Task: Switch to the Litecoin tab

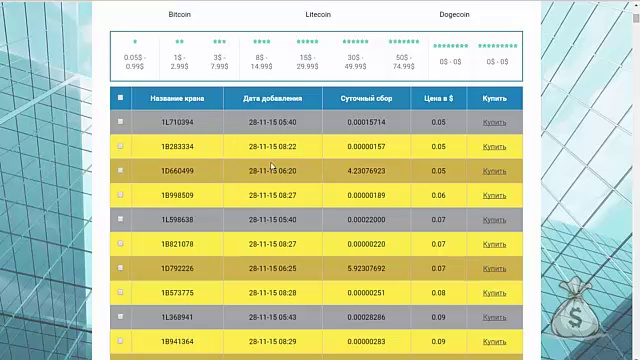Action: [x=318, y=14]
